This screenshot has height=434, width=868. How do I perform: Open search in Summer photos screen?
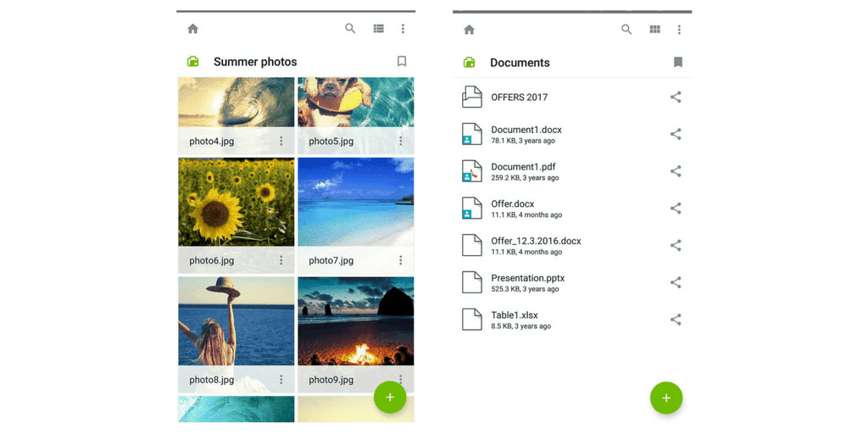(350, 28)
